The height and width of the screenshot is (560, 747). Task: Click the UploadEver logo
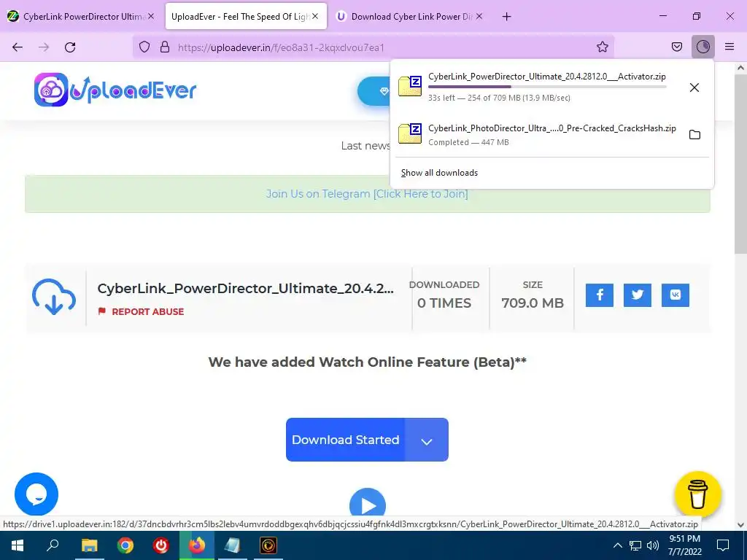point(115,90)
